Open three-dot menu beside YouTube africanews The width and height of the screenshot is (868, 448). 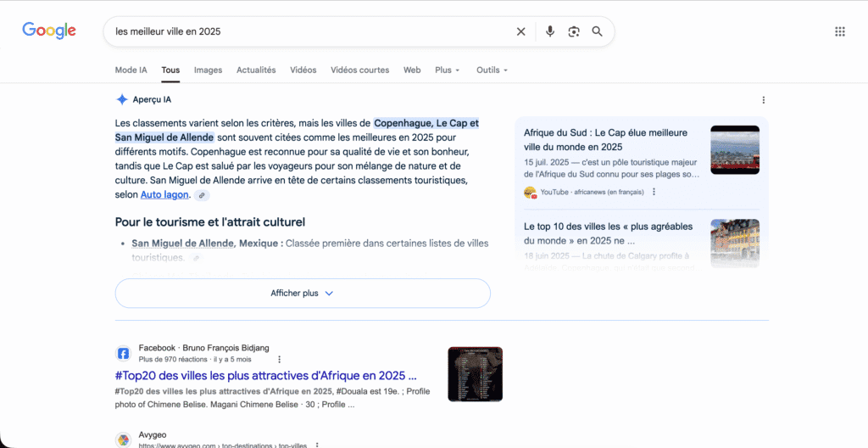pyautogui.click(x=654, y=192)
